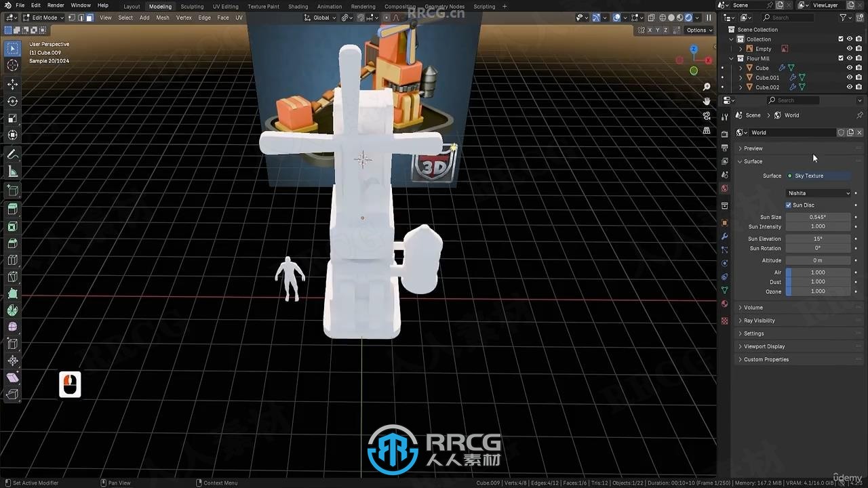Image resolution: width=868 pixels, height=488 pixels.
Task: Select the Transform tool
Action: (13, 135)
